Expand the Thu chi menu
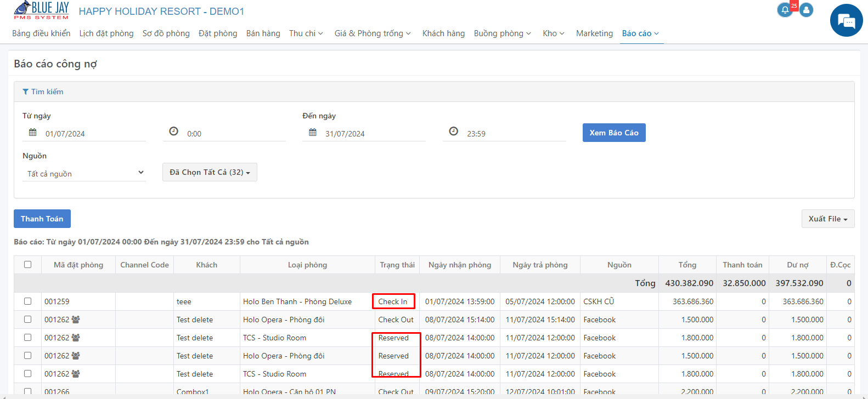 [306, 33]
